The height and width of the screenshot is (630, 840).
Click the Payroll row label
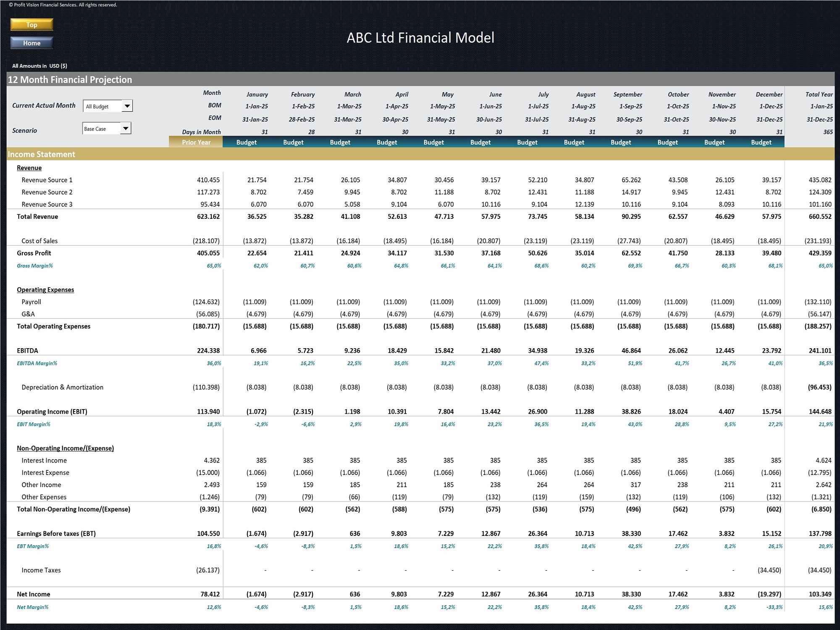pos(31,302)
